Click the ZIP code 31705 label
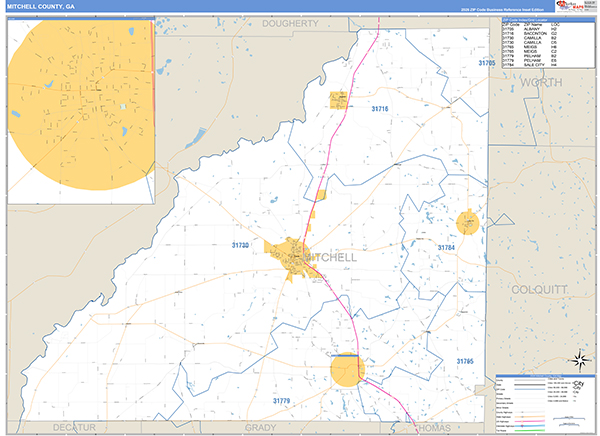Viewport: 600px width, 436px height. (x=486, y=63)
